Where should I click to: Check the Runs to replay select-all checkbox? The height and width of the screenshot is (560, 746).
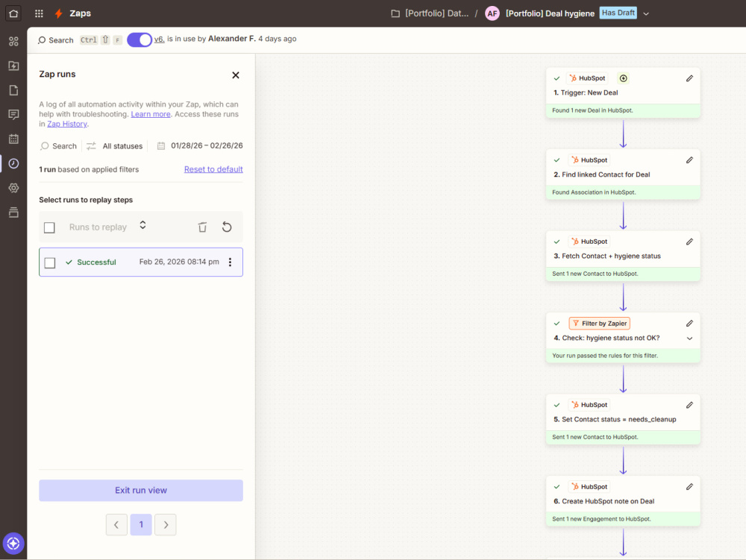tap(49, 227)
